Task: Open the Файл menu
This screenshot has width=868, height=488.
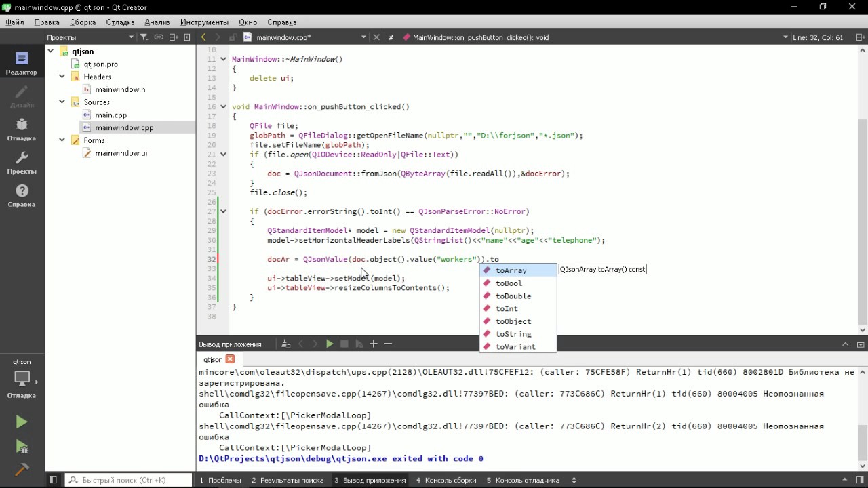Action: click(15, 22)
